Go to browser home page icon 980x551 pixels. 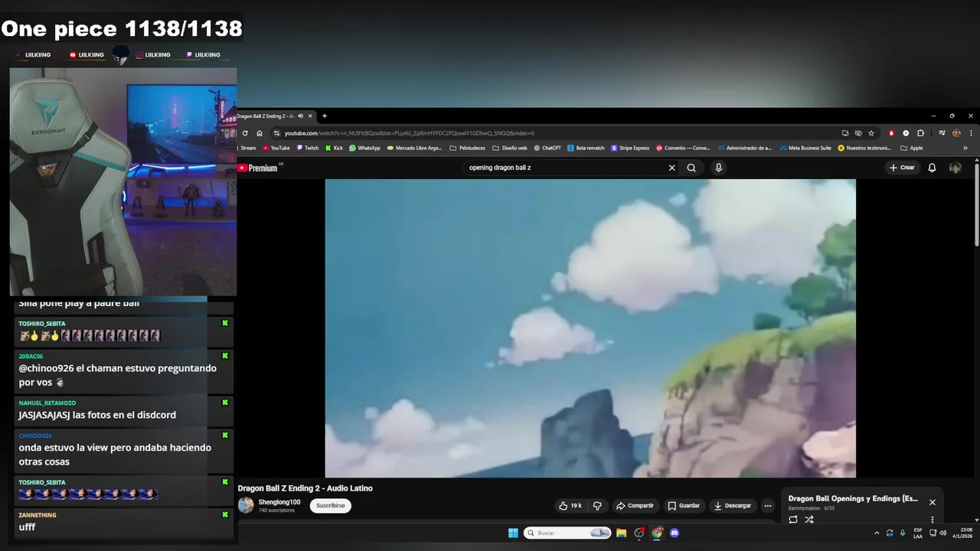click(x=260, y=133)
